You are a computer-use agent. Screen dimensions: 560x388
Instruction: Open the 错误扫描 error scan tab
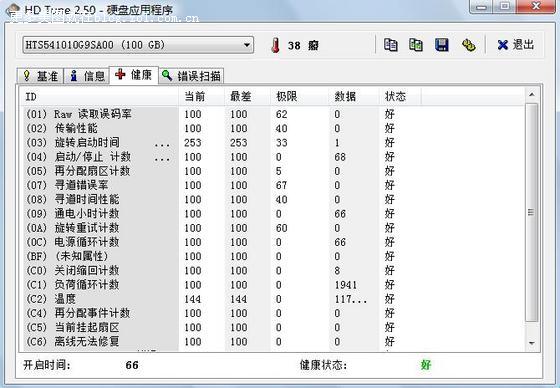(x=191, y=76)
